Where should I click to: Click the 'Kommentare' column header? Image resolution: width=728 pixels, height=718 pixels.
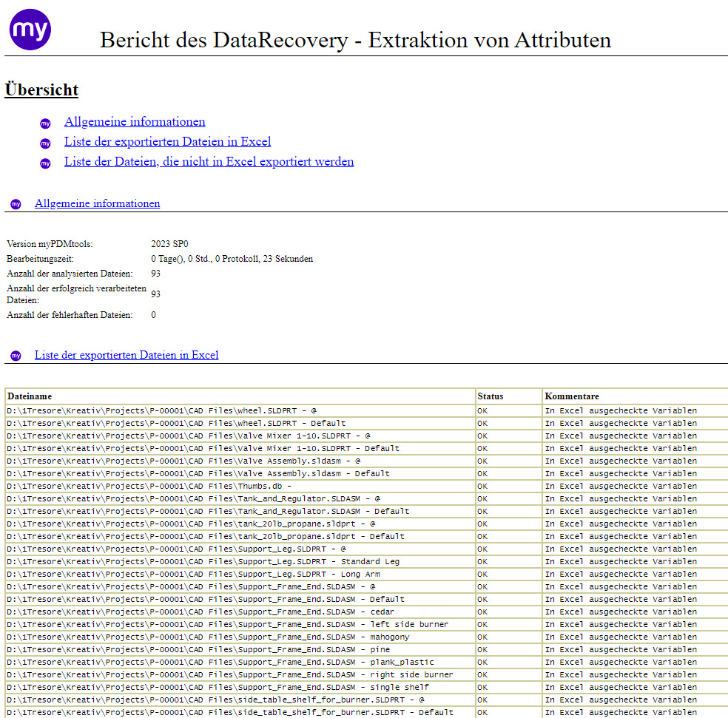572,396
